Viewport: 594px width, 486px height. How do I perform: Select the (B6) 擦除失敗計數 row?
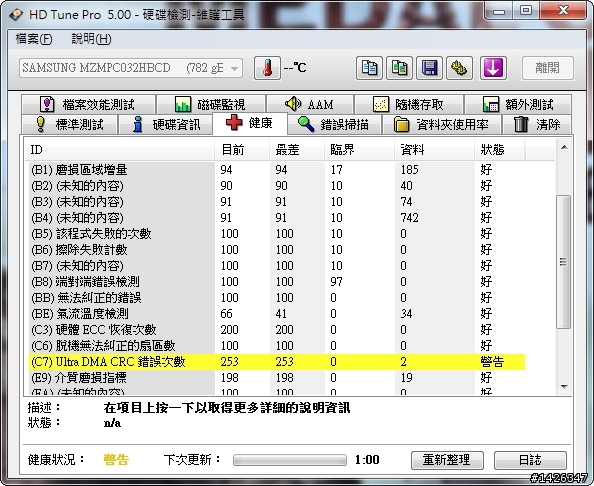277,250
